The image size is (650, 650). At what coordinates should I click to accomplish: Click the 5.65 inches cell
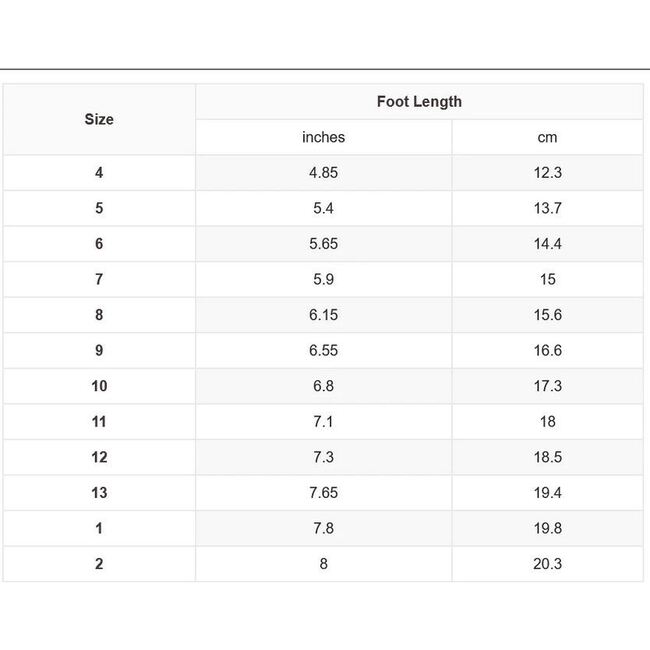(323, 244)
